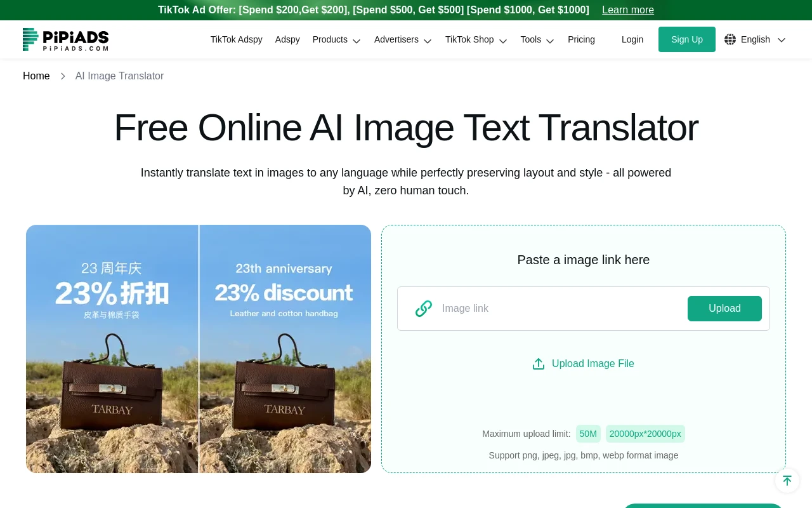The height and width of the screenshot is (508, 812).
Task: Click the Home breadcrumb link
Action: [x=36, y=76]
